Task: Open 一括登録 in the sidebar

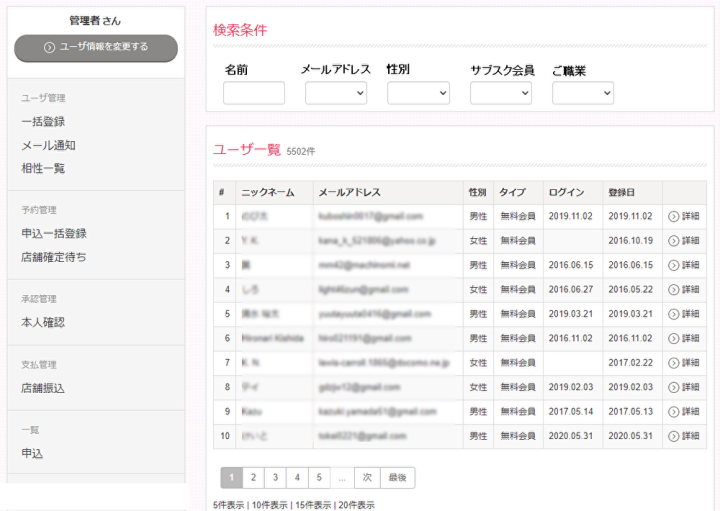Action: point(43,122)
